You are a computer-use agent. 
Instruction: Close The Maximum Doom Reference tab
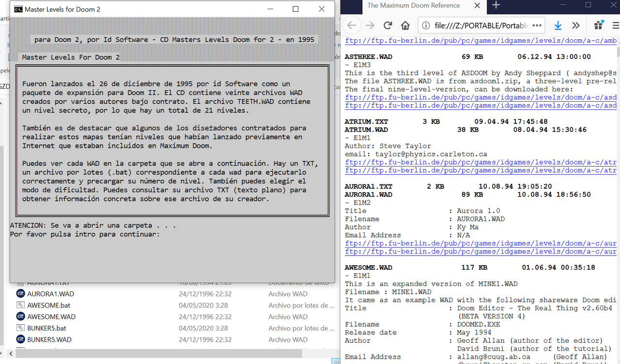pyautogui.click(x=478, y=6)
